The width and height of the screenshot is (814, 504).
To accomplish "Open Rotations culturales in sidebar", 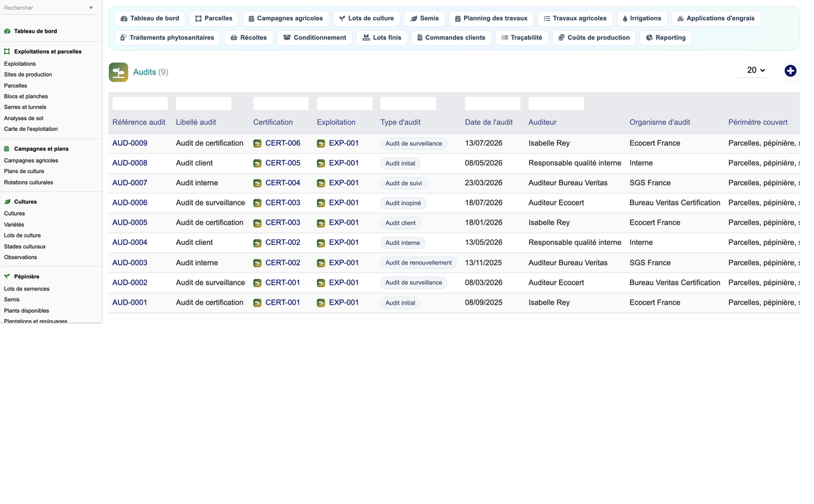I will [x=28, y=182].
